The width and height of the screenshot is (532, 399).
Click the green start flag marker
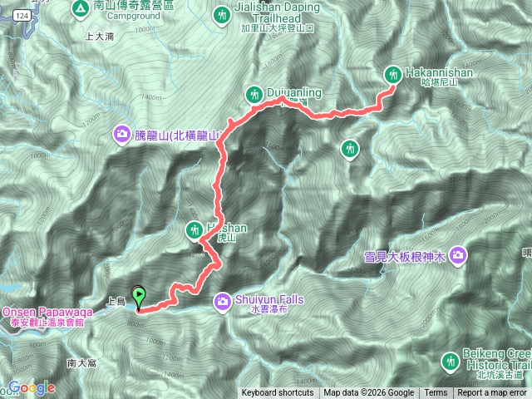139,298
